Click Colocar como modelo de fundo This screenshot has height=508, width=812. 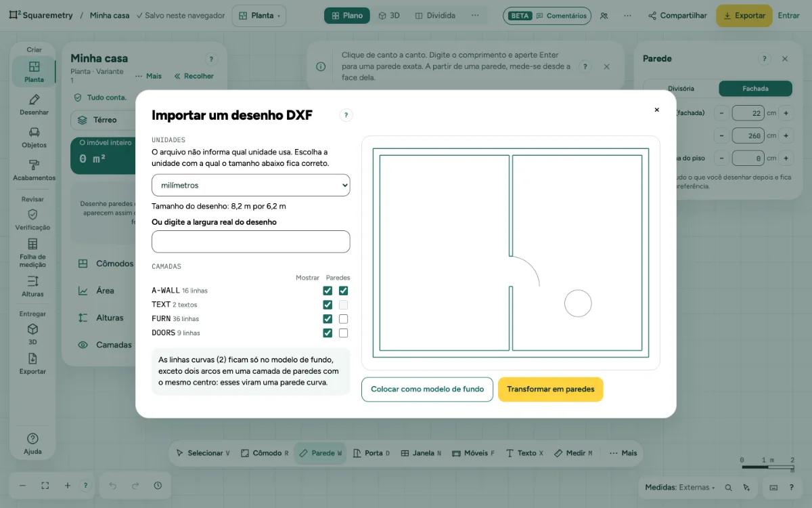427,389
